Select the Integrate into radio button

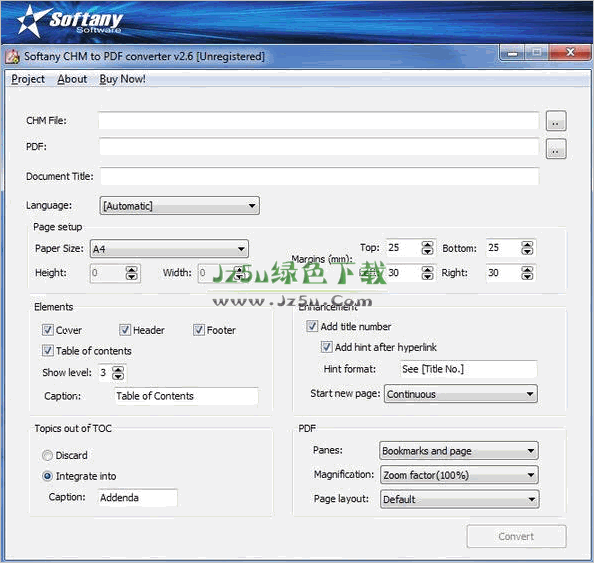47,476
